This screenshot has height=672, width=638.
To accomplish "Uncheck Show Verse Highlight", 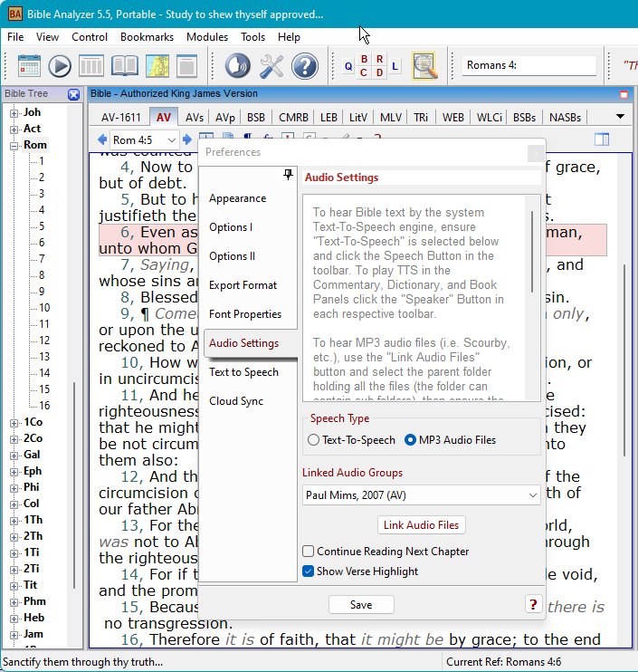I will coord(309,571).
